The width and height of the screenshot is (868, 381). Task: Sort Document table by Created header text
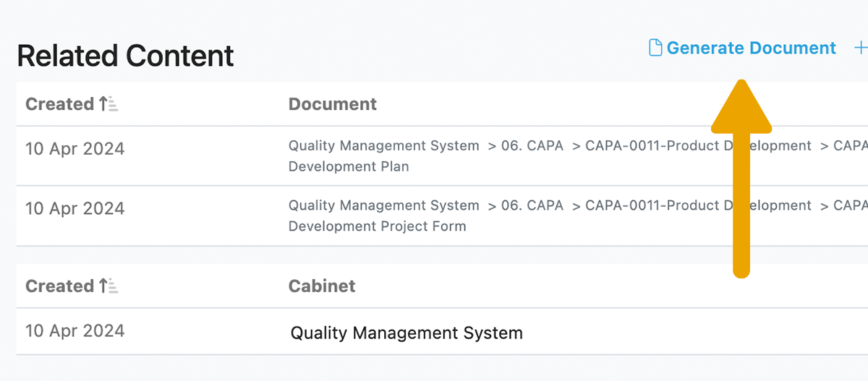59,104
